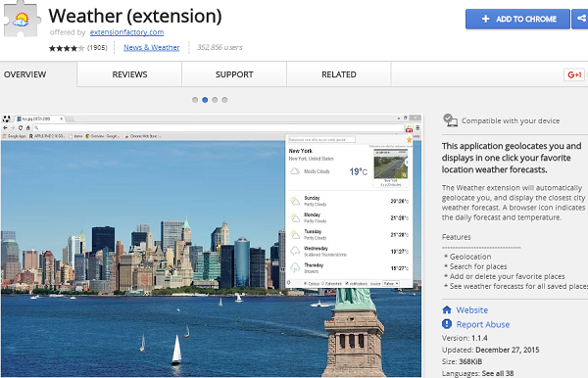Open the See all 38 languages link
This screenshot has width=588, height=378.
498,373
